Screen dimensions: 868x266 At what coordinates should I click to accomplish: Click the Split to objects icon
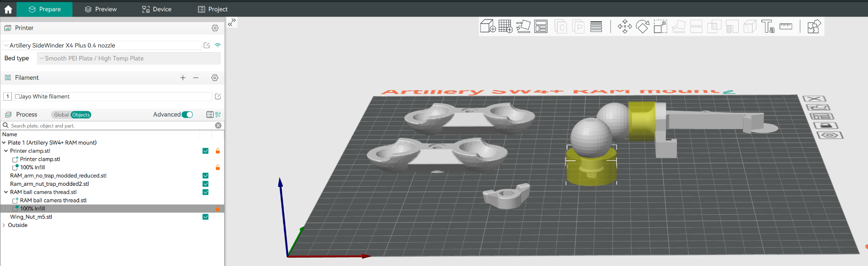tap(561, 26)
